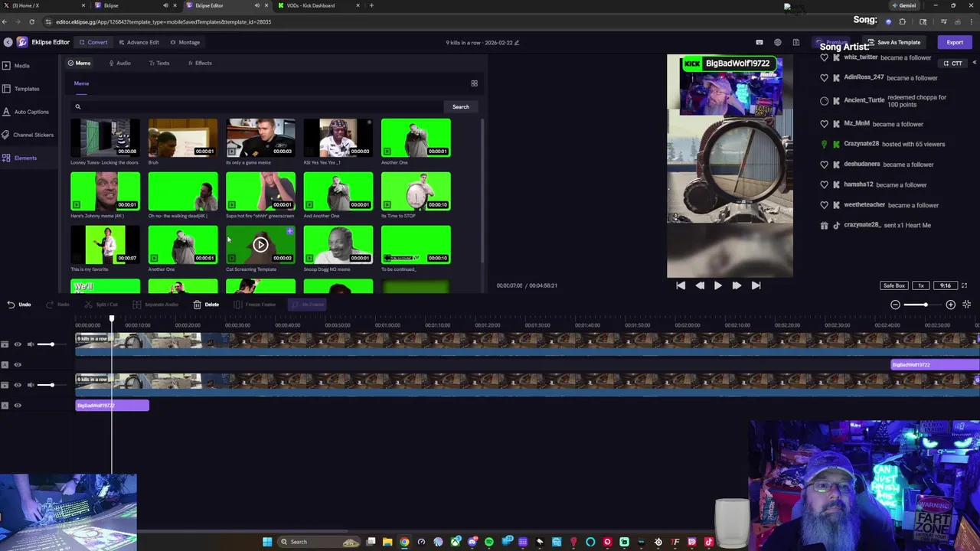The image size is (980, 551).
Task: Open Windows Start menu
Action: [x=267, y=542]
